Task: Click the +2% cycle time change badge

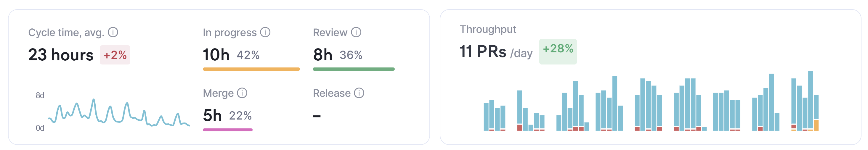Action: 115,55
